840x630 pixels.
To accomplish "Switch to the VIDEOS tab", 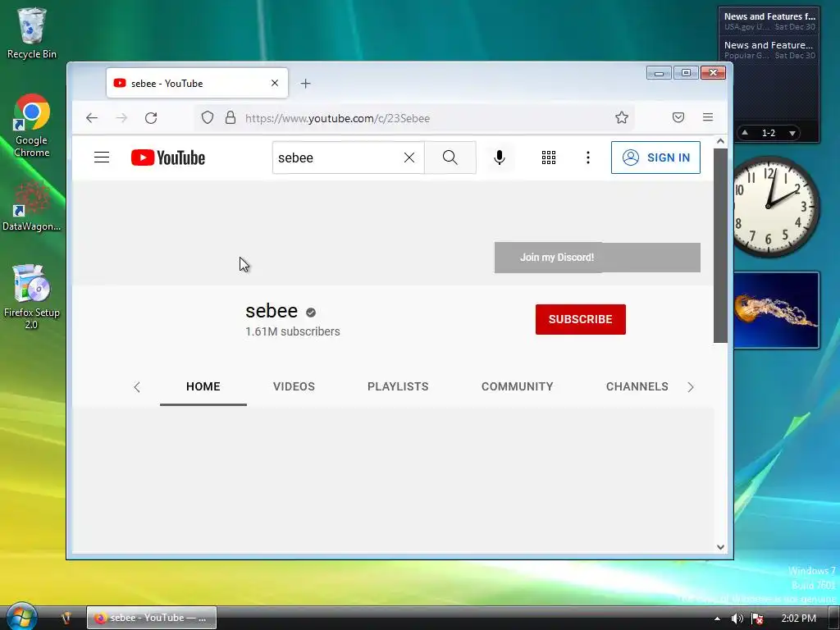I will [x=294, y=387].
